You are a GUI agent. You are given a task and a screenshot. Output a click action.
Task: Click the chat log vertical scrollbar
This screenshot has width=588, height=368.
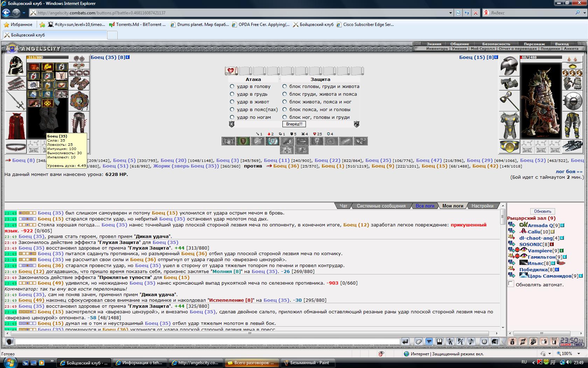pyautogui.click(x=503, y=266)
